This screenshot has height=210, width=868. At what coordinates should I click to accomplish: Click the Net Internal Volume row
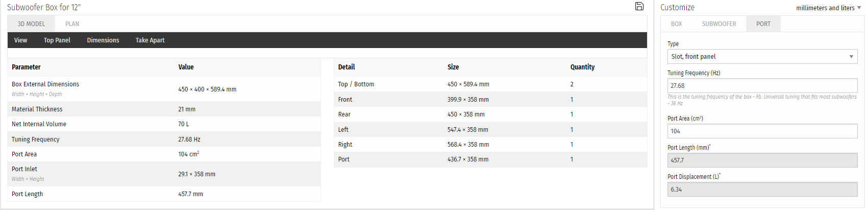tap(164, 124)
